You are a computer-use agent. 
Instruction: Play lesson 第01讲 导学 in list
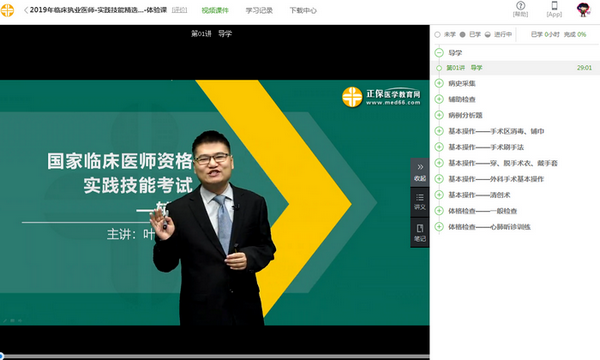(515, 68)
